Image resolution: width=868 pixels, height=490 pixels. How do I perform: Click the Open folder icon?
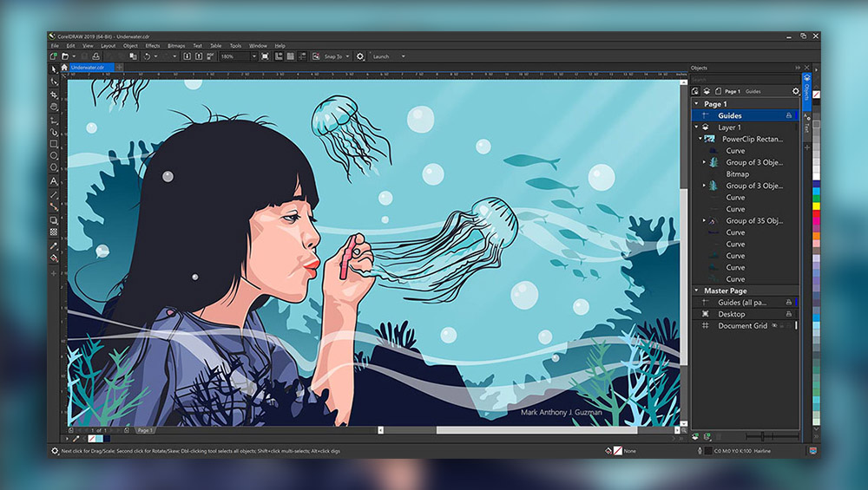tap(65, 56)
